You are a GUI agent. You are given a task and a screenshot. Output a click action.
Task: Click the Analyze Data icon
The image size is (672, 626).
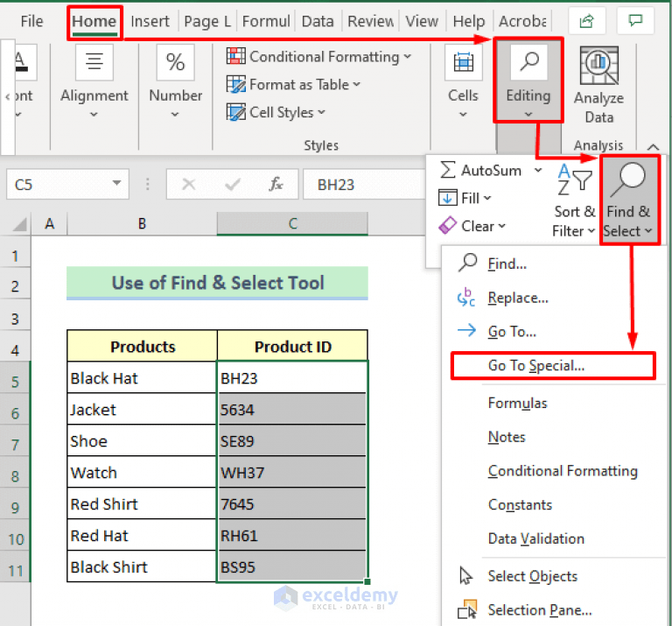point(598,66)
